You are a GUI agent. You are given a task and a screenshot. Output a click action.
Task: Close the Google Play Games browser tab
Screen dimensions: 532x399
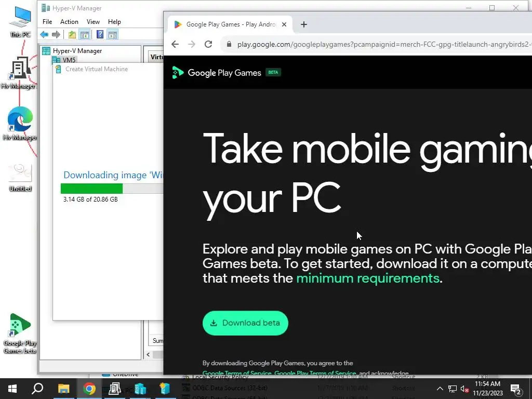pos(284,24)
